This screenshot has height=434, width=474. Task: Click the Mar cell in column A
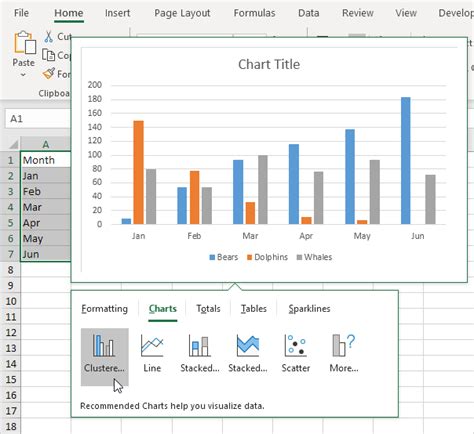(x=46, y=207)
